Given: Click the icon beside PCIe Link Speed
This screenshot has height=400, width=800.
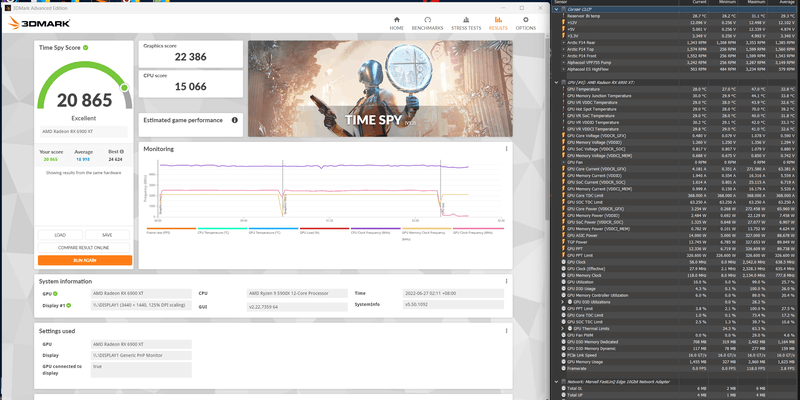Looking at the screenshot, I should pos(563,355).
